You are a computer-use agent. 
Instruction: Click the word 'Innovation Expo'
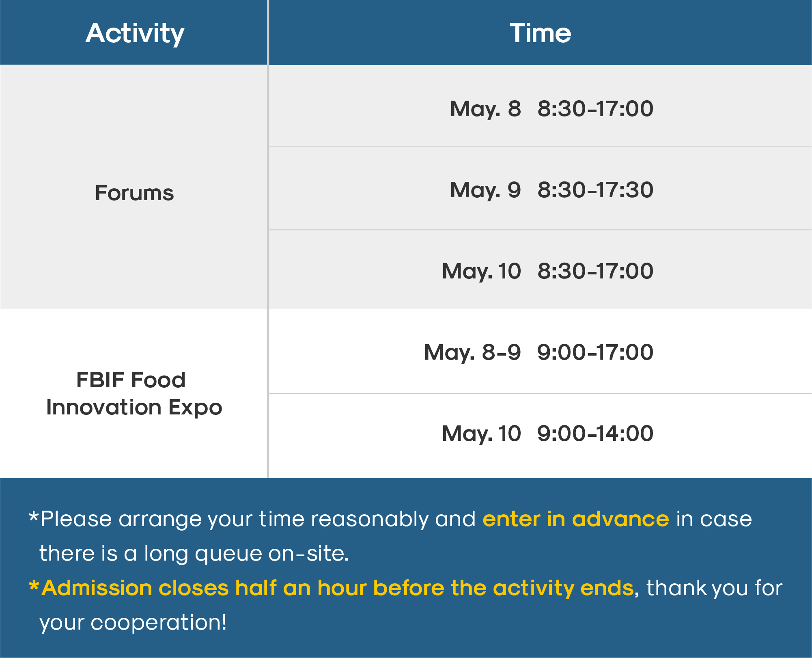[x=134, y=408]
